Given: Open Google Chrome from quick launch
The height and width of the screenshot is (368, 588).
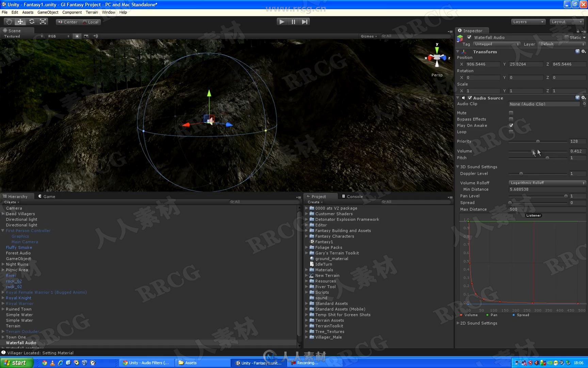Looking at the screenshot, I should (x=44, y=363).
